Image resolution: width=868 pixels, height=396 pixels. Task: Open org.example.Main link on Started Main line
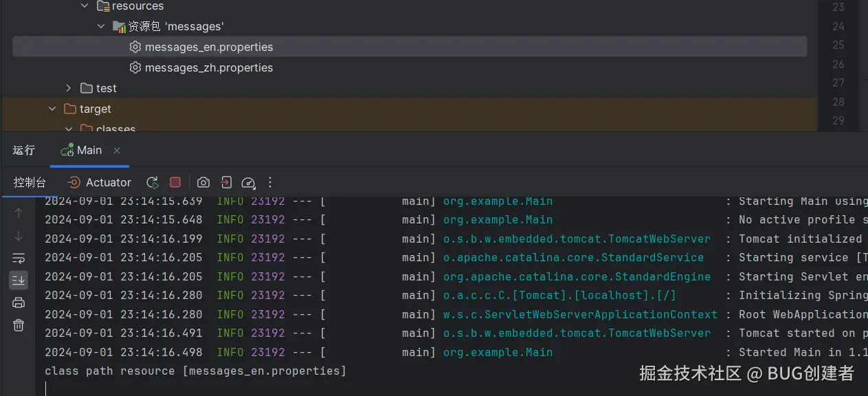pyautogui.click(x=498, y=352)
